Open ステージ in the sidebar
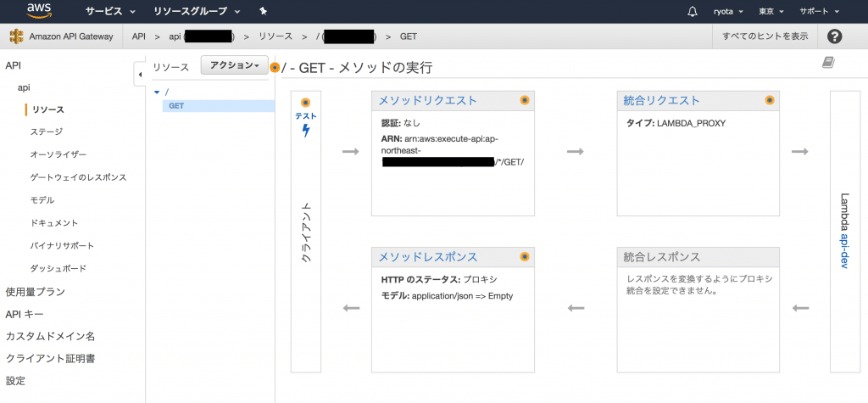 [x=47, y=132]
